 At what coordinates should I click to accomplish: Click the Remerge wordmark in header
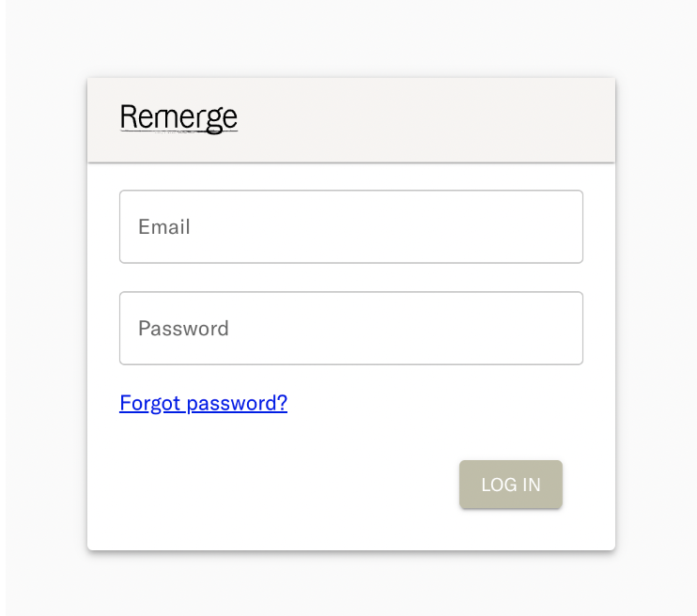coord(178,118)
